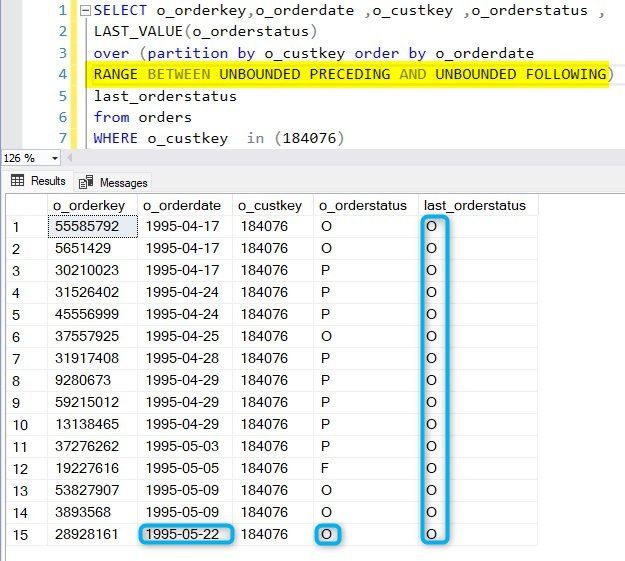Screen dimensions: 625x561
Task: Place the cursor on the LAST_VALUE line in the editor
Action: (205, 31)
